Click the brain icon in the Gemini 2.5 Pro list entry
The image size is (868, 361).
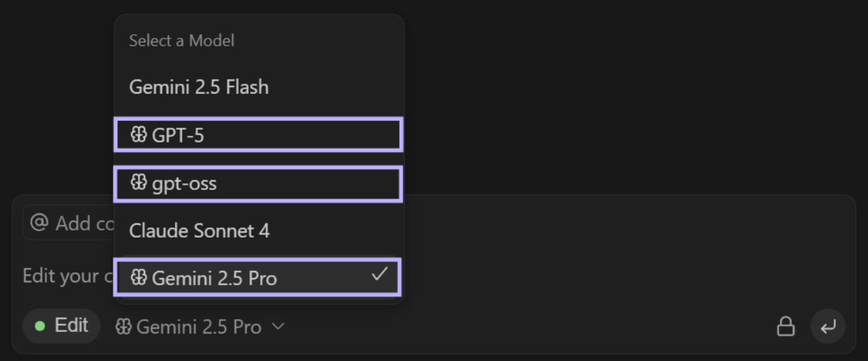pos(139,277)
